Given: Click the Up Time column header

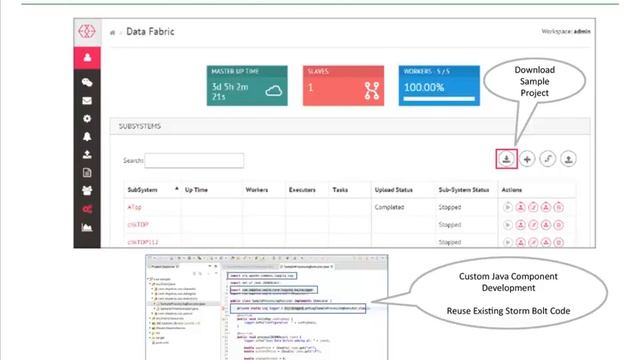Looking at the screenshot, I should [x=196, y=190].
